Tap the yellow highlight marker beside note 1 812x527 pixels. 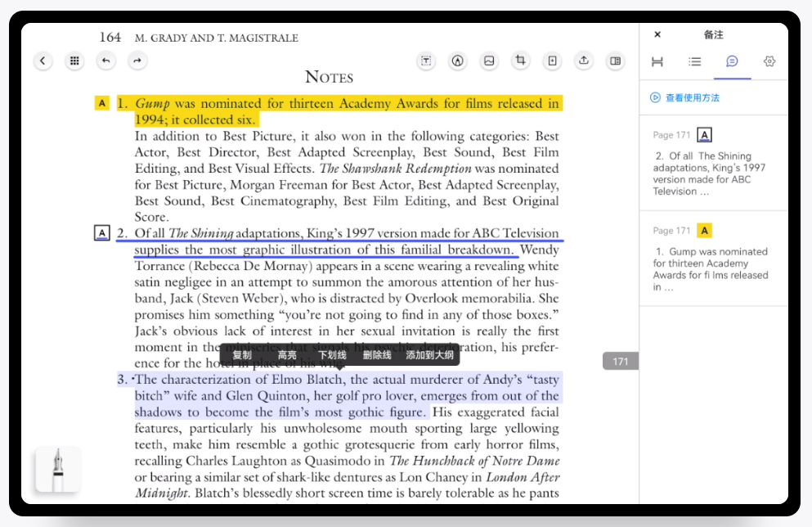point(102,103)
